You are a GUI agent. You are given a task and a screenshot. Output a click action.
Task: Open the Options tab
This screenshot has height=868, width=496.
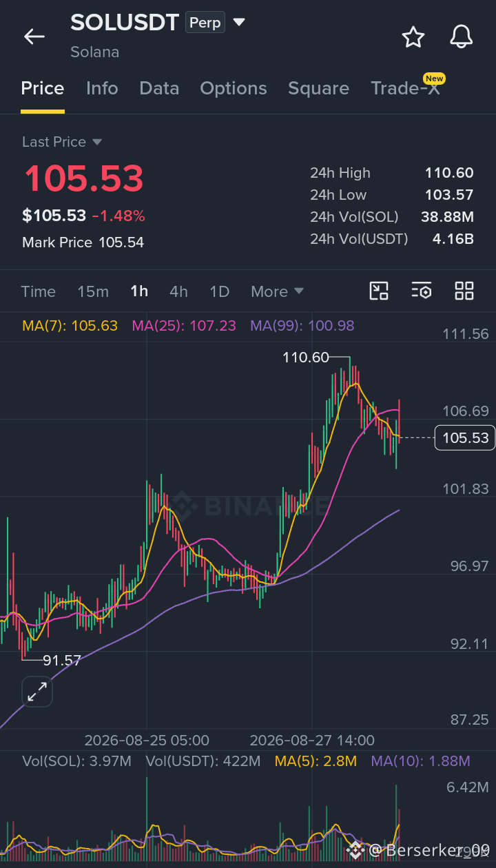pos(234,88)
